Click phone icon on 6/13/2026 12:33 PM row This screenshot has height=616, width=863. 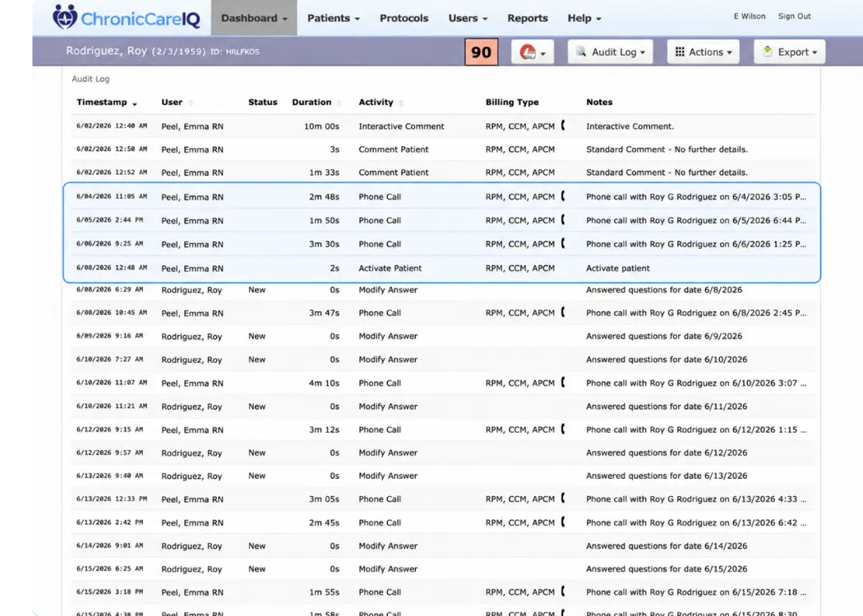pos(562,499)
